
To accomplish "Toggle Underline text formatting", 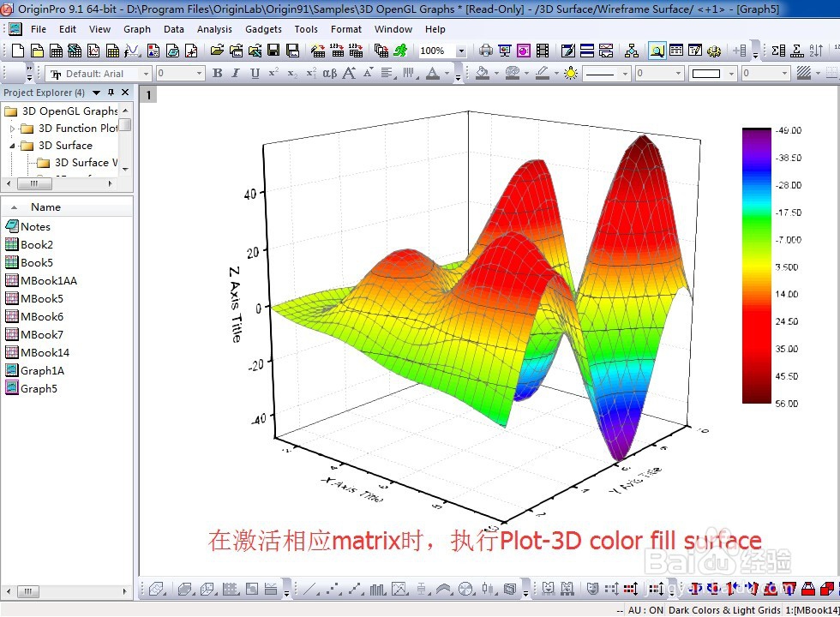I will (255, 74).
